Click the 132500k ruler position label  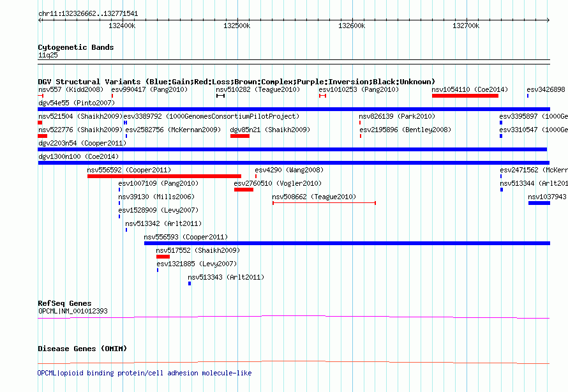click(237, 26)
